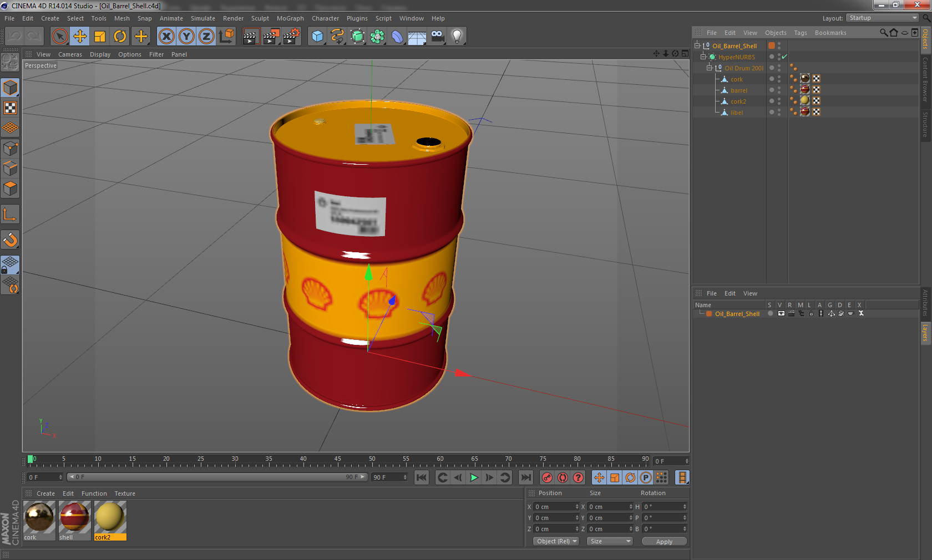Enable Points mode
The image size is (932, 560).
point(11,149)
